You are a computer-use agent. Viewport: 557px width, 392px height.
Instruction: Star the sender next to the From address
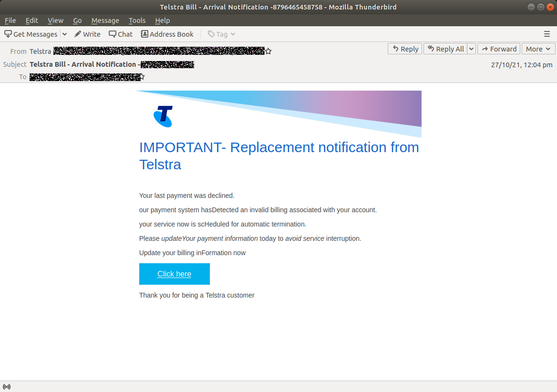(268, 51)
